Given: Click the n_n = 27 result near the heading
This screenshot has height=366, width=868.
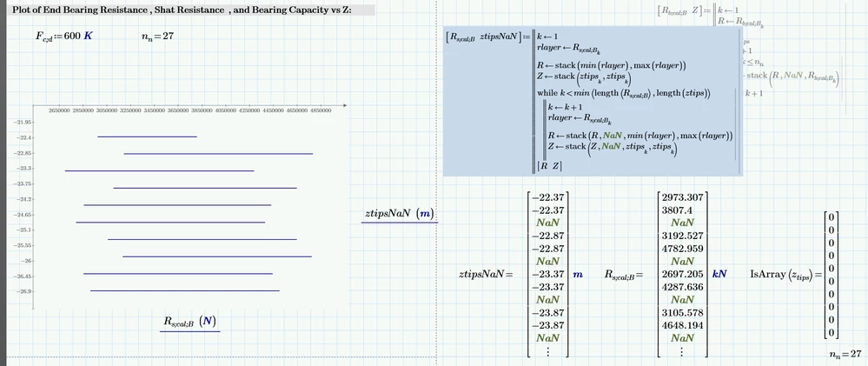Looking at the screenshot, I should (x=158, y=36).
